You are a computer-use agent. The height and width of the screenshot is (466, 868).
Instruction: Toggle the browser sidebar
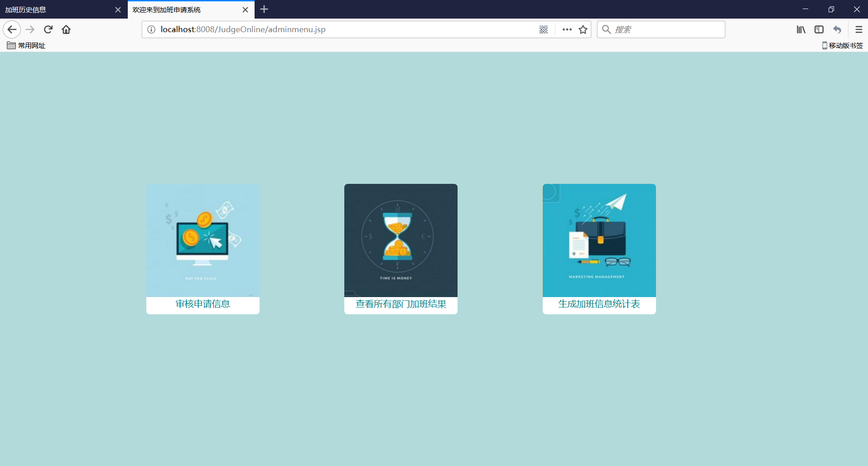pyautogui.click(x=819, y=29)
